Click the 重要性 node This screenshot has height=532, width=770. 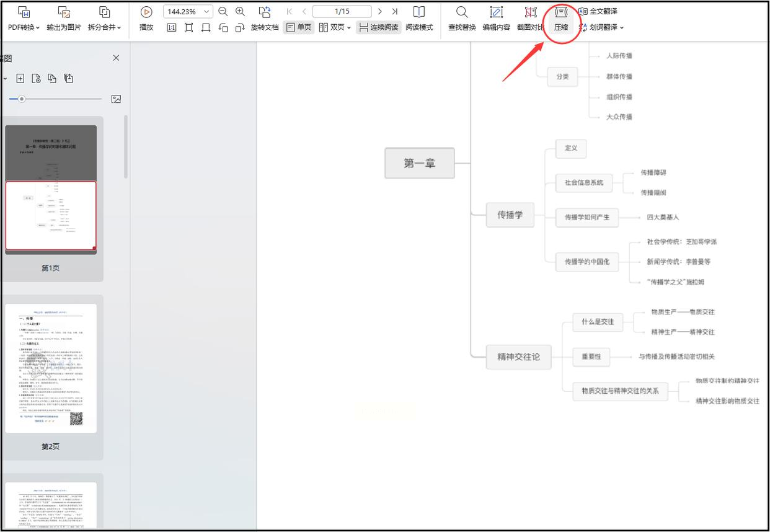point(591,357)
